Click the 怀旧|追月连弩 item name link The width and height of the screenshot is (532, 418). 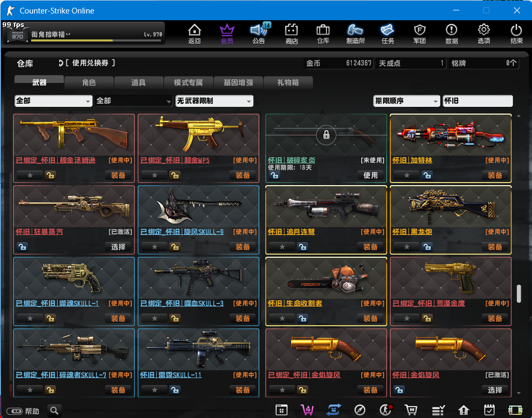point(291,232)
